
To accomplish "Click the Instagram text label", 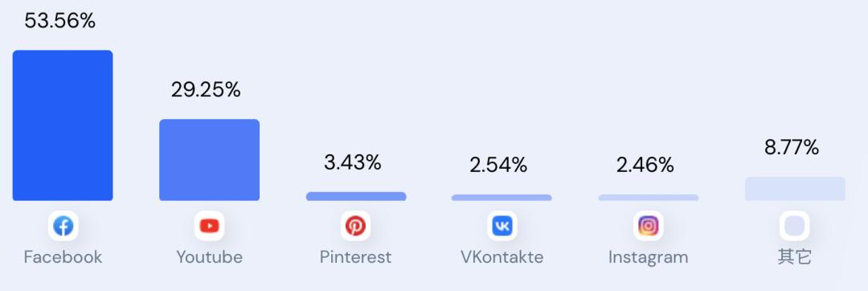I will pyautogui.click(x=649, y=258).
